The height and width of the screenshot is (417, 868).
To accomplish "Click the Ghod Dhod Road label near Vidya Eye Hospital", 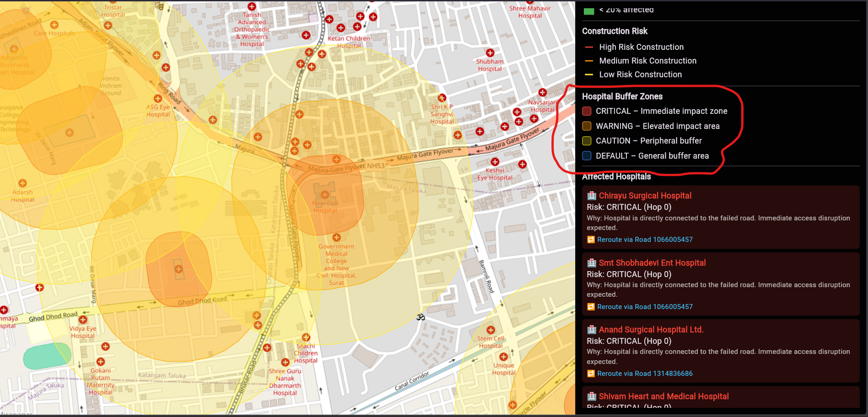I will (x=53, y=316).
